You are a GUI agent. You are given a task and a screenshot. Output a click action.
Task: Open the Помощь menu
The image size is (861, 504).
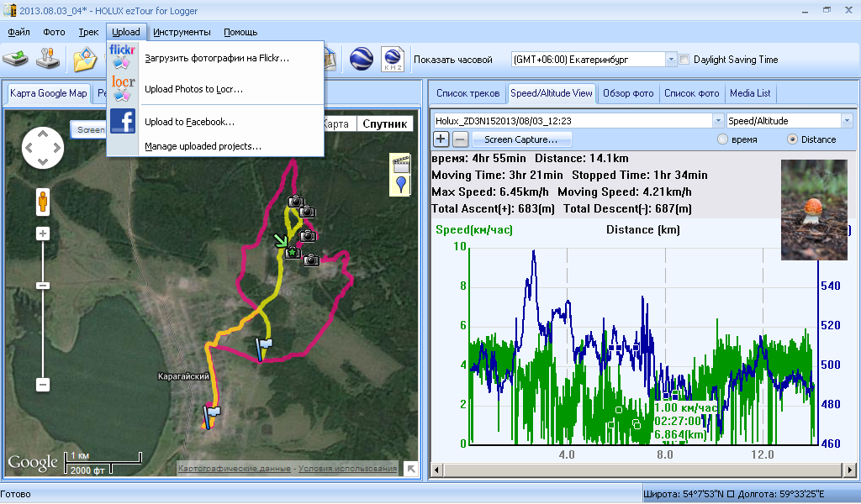(x=240, y=32)
